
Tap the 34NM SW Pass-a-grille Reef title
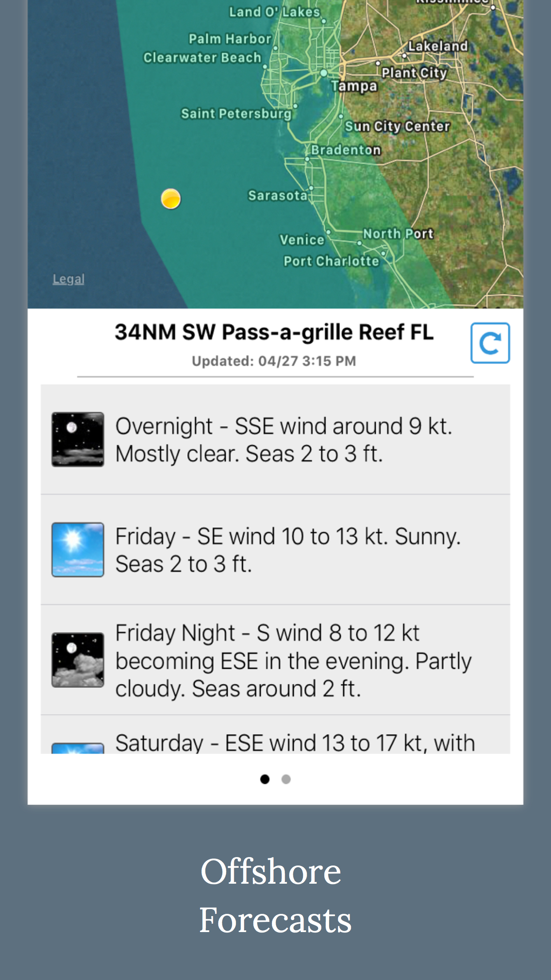274,332
